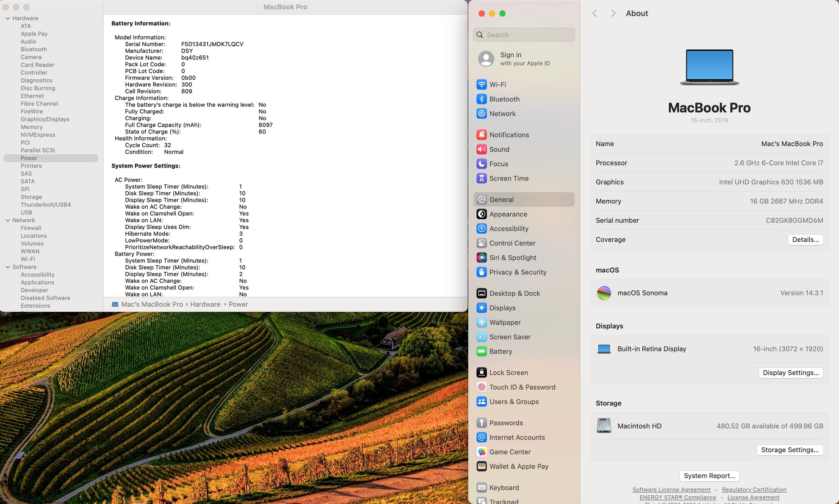Collapse the Hardware tree section
The height and width of the screenshot is (504, 839).
coord(8,19)
